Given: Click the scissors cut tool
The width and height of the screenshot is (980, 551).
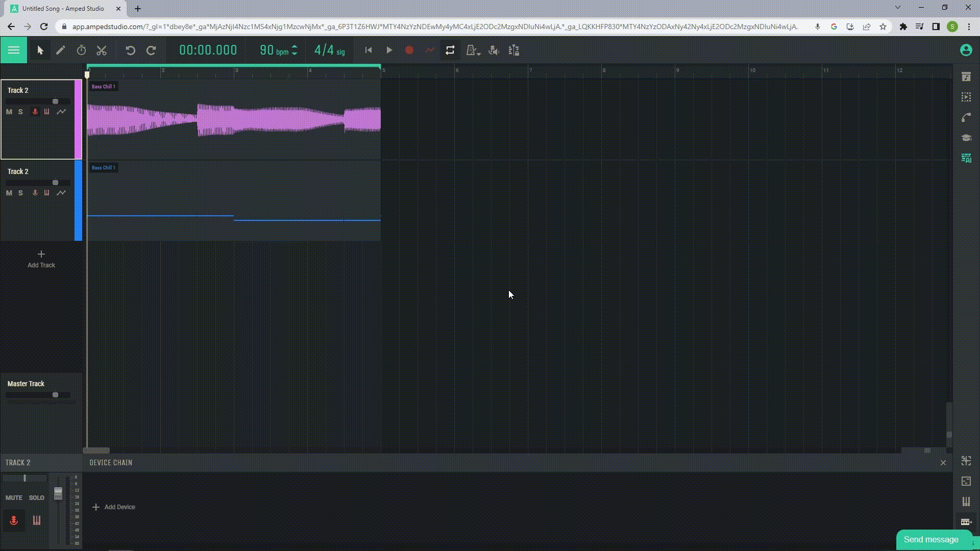Looking at the screenshot, I should pos(102,50).
